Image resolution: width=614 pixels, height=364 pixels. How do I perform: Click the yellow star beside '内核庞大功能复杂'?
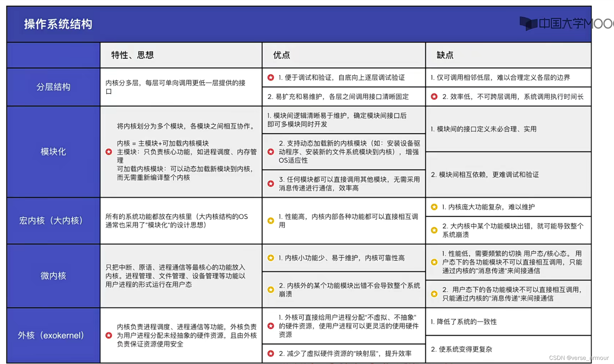point(434,207)
